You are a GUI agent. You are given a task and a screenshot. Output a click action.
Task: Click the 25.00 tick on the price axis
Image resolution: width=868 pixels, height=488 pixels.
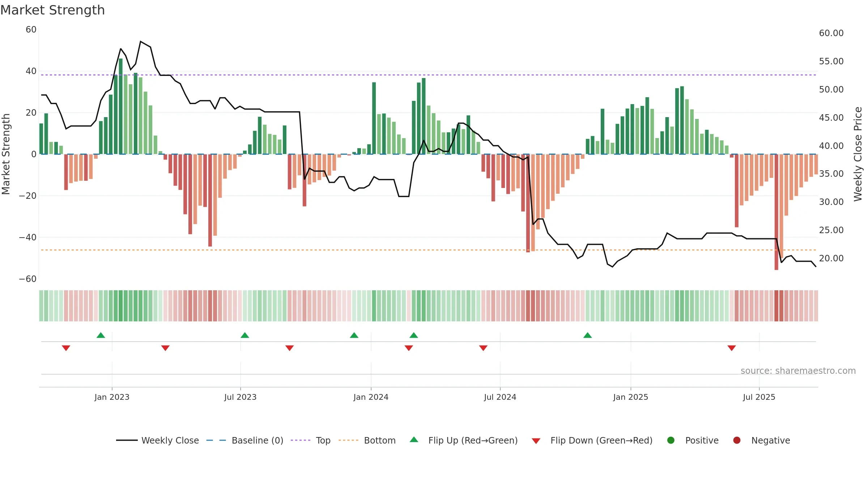point(831,230)
